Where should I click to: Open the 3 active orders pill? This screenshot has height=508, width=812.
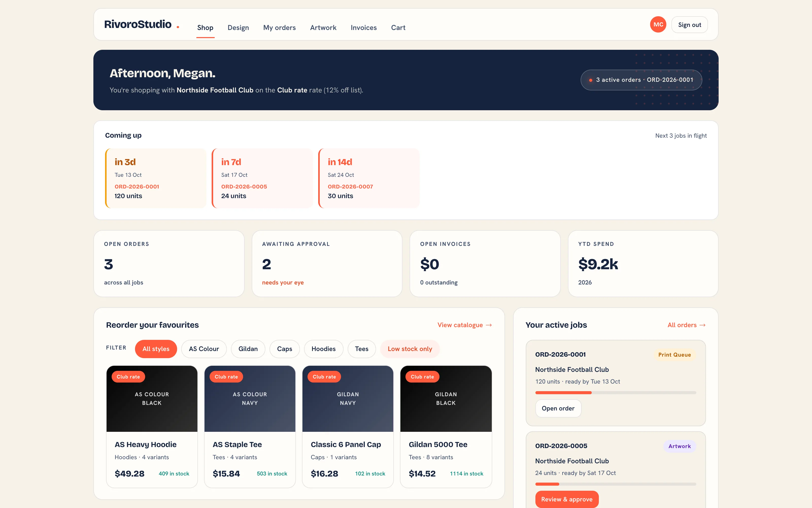click(x=641, y=80)
